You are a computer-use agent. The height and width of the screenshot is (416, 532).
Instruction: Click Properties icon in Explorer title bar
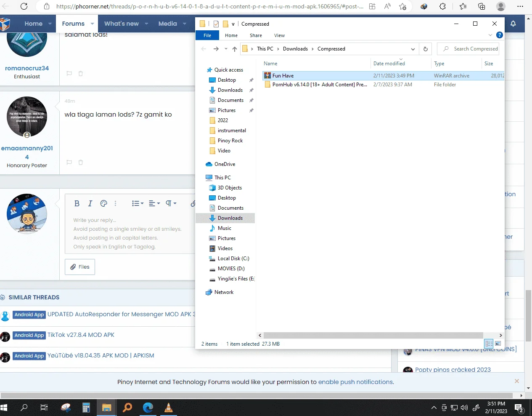(x=216, y=24)
